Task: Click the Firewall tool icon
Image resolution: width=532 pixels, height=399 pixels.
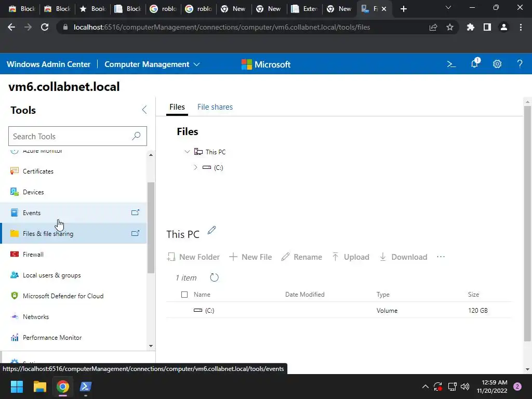Action: (x=14, y=254)
